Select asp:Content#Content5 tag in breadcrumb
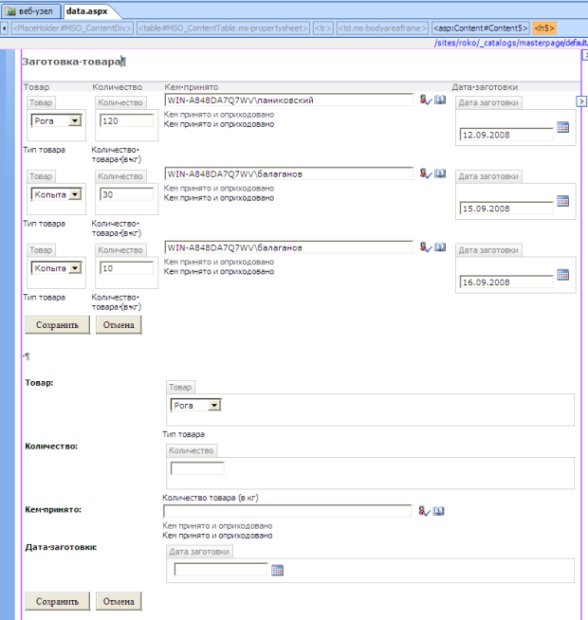 [x=480, y=28]
